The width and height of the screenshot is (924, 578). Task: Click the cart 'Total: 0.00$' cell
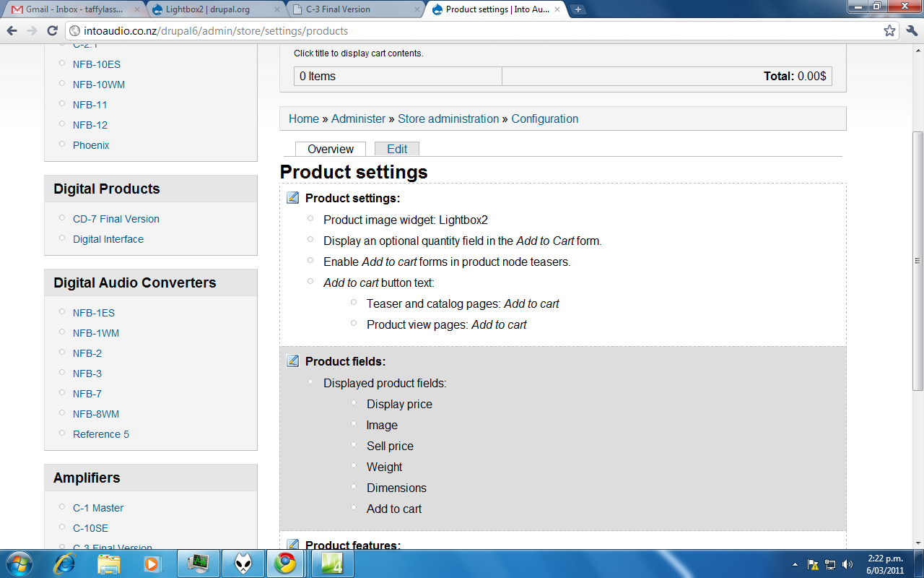coord(667,76)
